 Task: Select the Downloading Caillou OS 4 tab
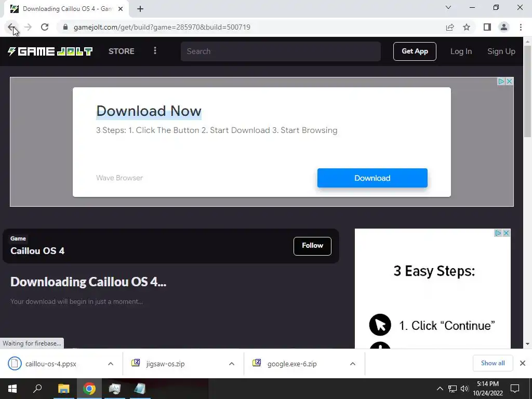pos(67,9)
